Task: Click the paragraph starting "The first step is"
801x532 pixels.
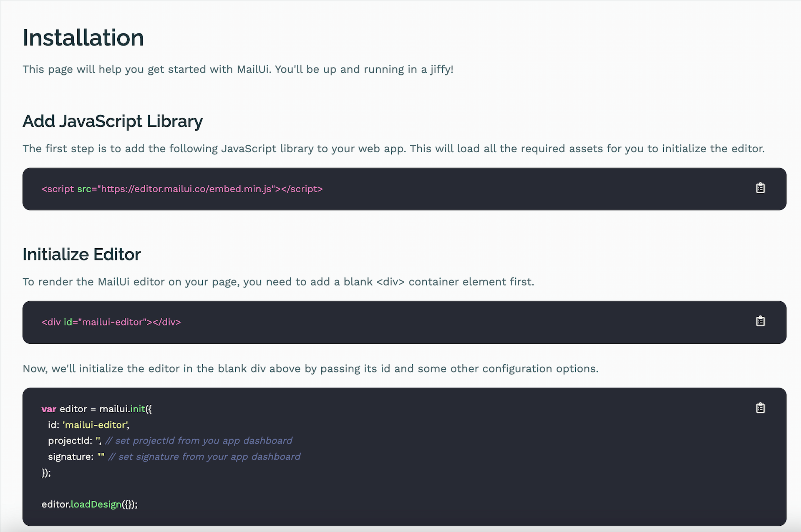Action: tap(394, 149)
